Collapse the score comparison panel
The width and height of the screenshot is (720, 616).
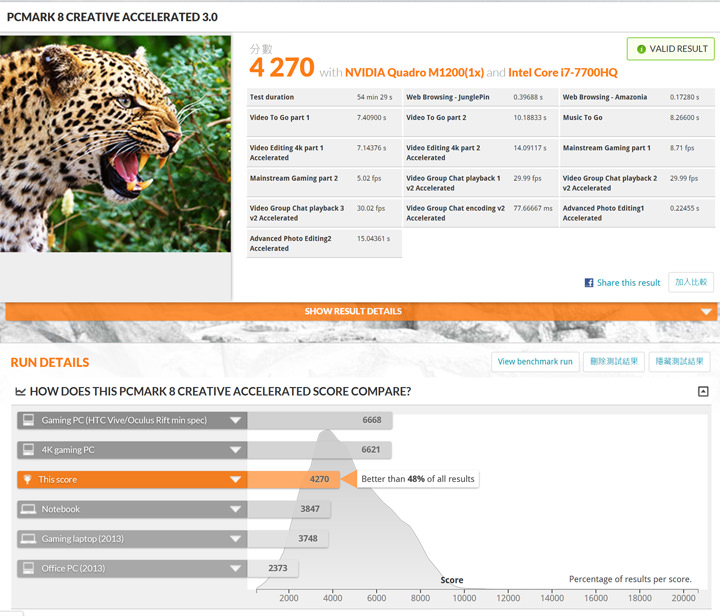pos(703,392)
